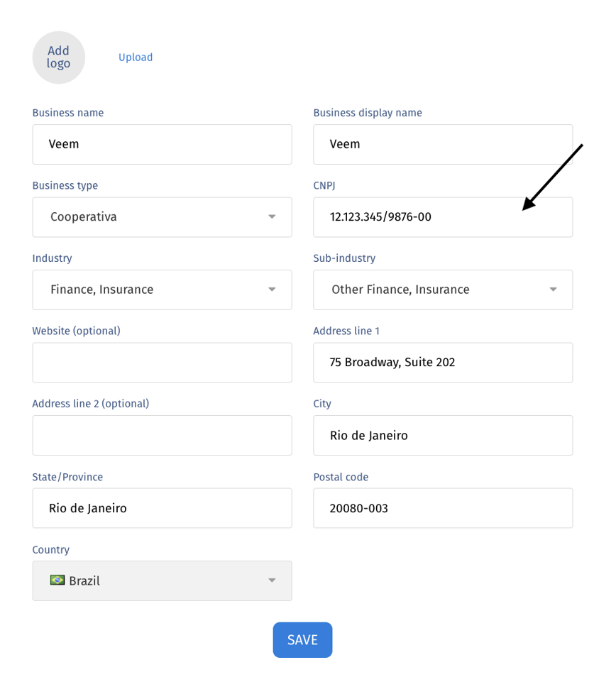Select the empty Address line 2 field
The width and height of the screenshot is (616, 677).
tap(162, 435)
